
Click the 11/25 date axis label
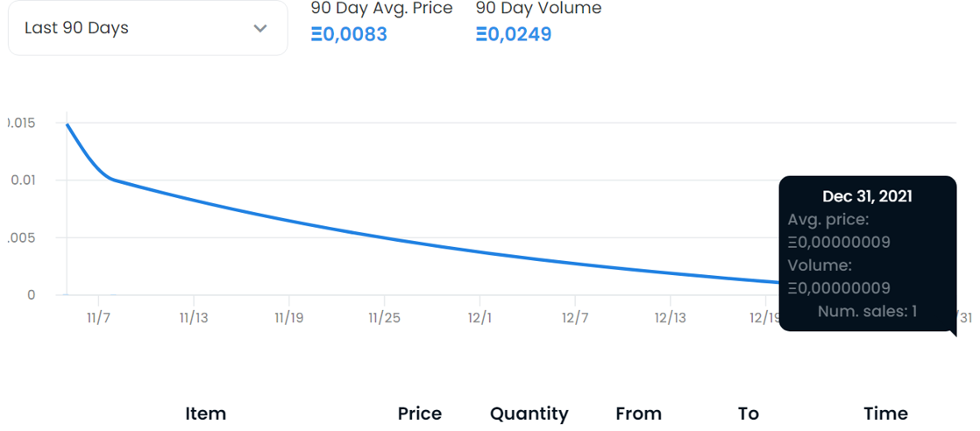coord(385,317)
